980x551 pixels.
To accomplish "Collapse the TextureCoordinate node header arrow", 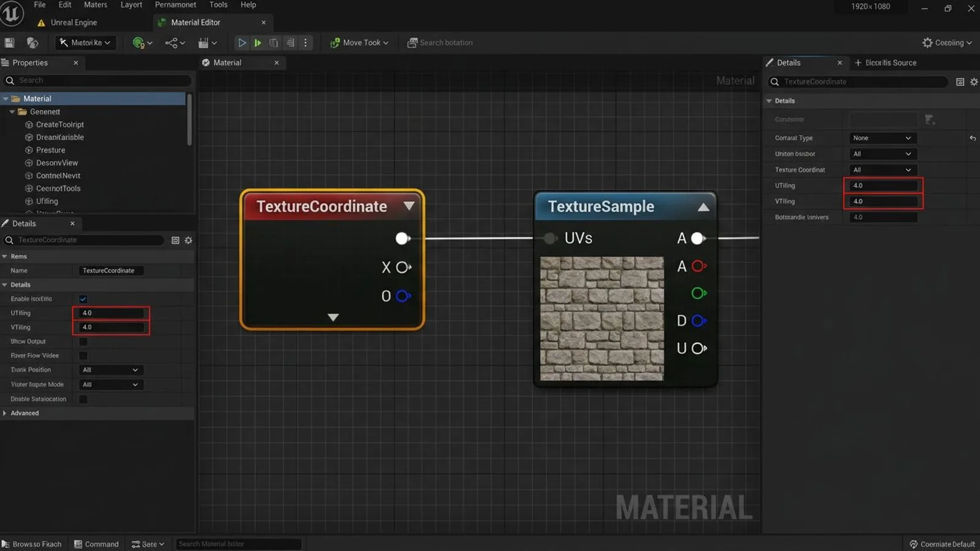I will [409, 206].
